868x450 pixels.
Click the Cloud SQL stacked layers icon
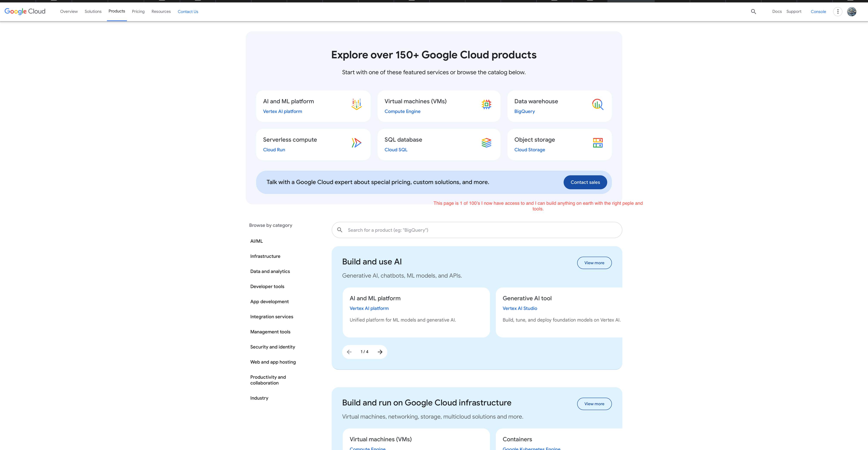click(486, 143)
